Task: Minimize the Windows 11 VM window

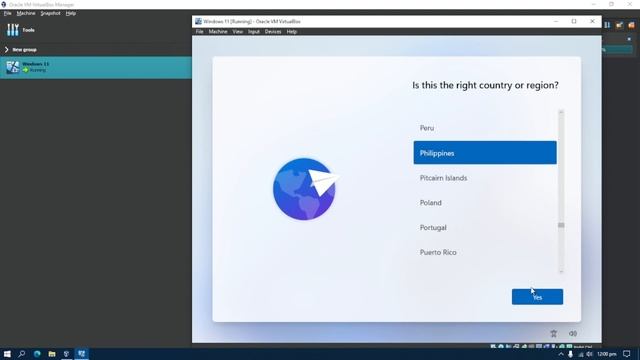Action: tap(556, 21)
